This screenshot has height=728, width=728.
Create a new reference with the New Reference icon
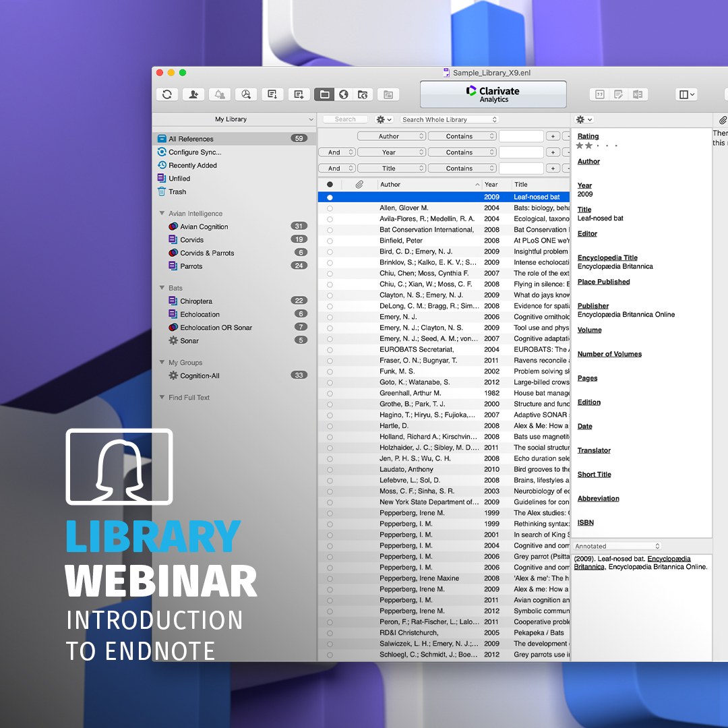pos(299,94)
